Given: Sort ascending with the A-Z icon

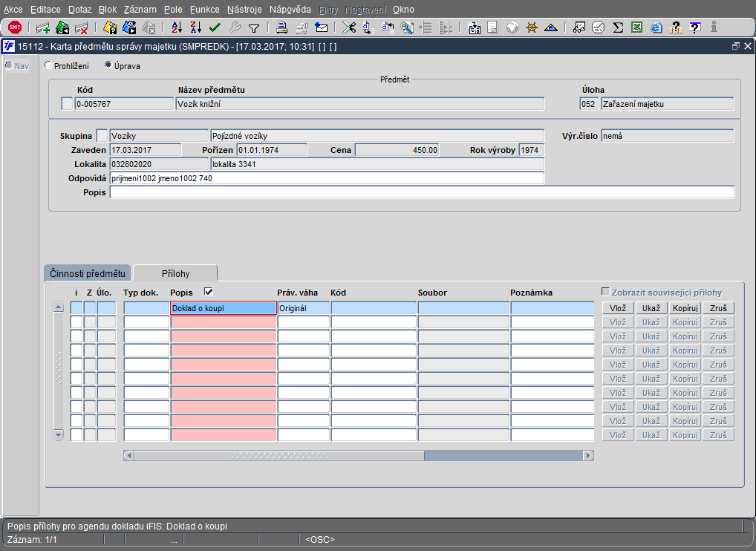Looking at the screenshot, I should click(177, 27).
